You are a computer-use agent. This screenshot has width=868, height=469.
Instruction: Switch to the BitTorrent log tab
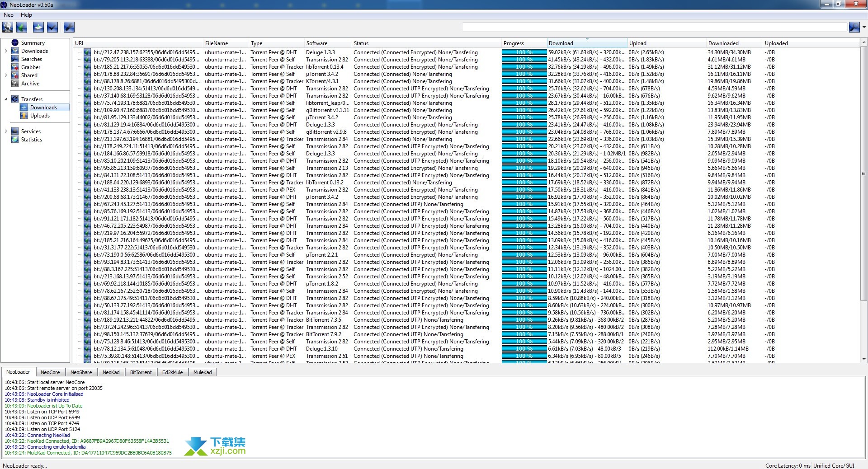[141, 372]
